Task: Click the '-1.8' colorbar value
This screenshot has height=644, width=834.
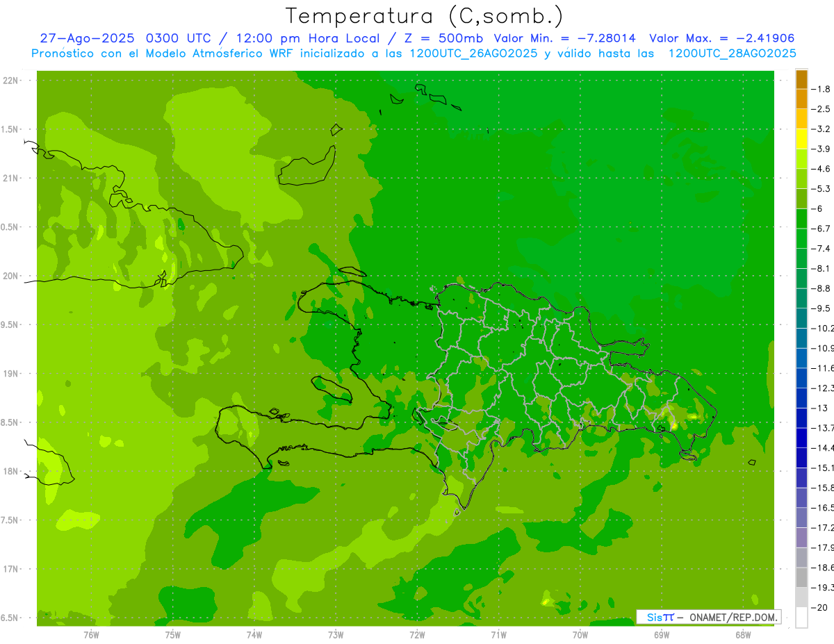Action: click(821, 89)
